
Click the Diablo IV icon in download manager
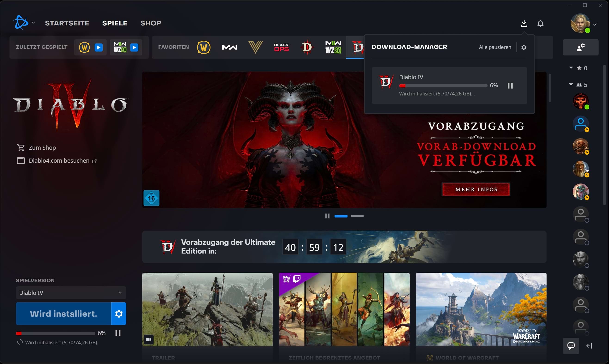pos(386,82)
